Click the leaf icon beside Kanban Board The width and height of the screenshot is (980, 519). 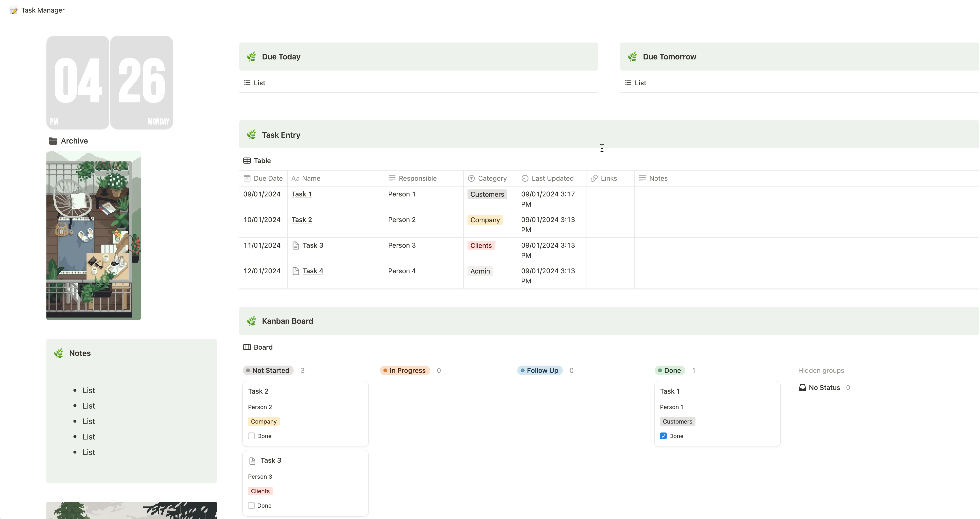click(251, 321)
